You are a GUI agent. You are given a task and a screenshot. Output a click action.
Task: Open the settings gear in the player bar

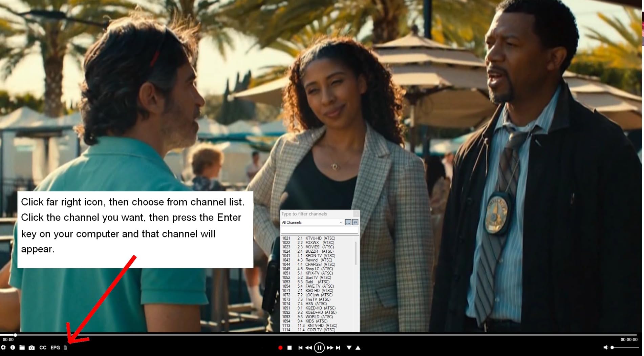(3, 348)
